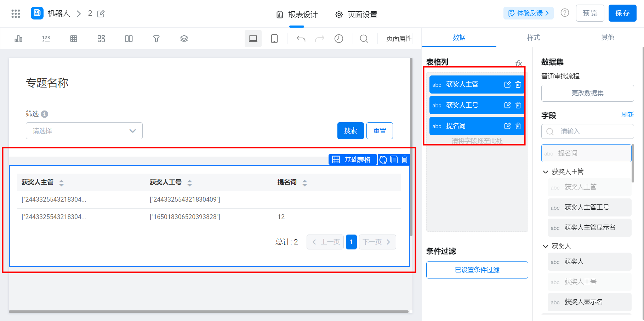The width and height of the screenshot is (644, 321).
Task: Open the history clock icon
Action: coord(338,39)
